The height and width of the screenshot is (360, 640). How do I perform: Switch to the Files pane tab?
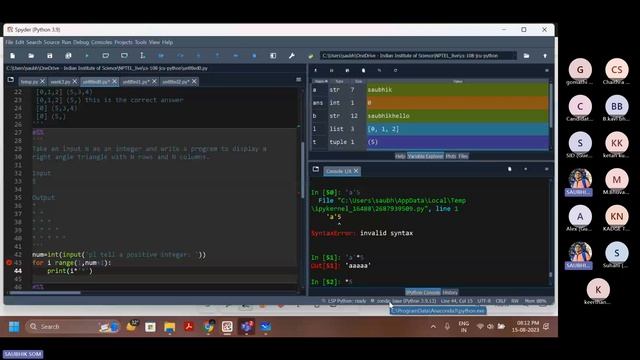click(x=463, y=156)
